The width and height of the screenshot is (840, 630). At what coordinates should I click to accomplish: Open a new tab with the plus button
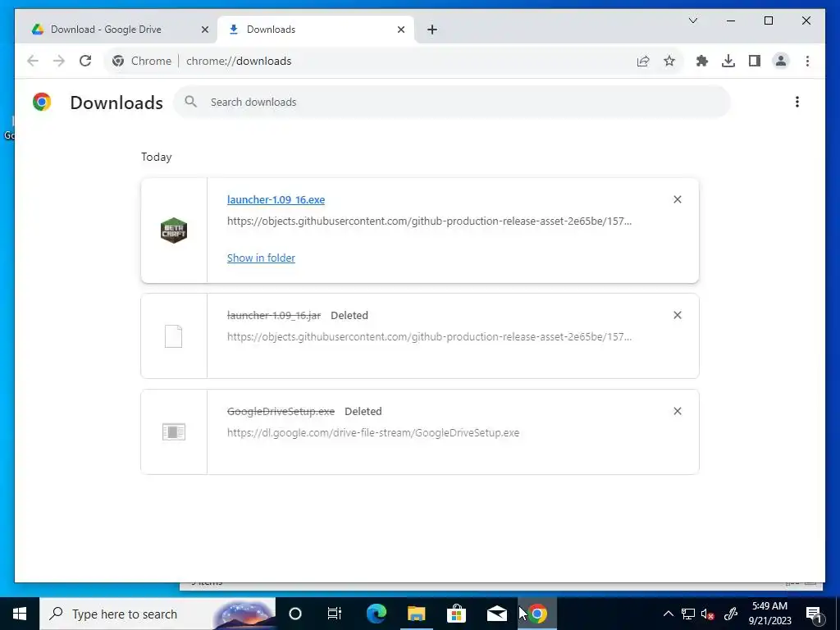pos(432,30)
